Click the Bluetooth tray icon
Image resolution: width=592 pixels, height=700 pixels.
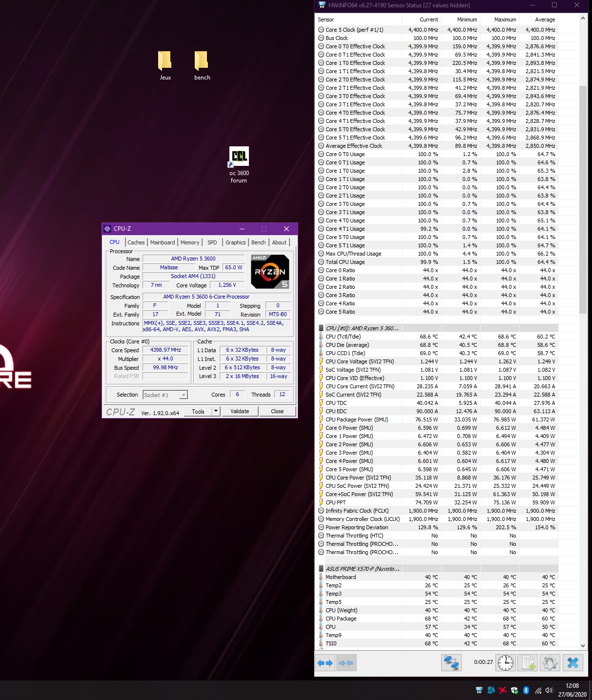coord(526,690)
